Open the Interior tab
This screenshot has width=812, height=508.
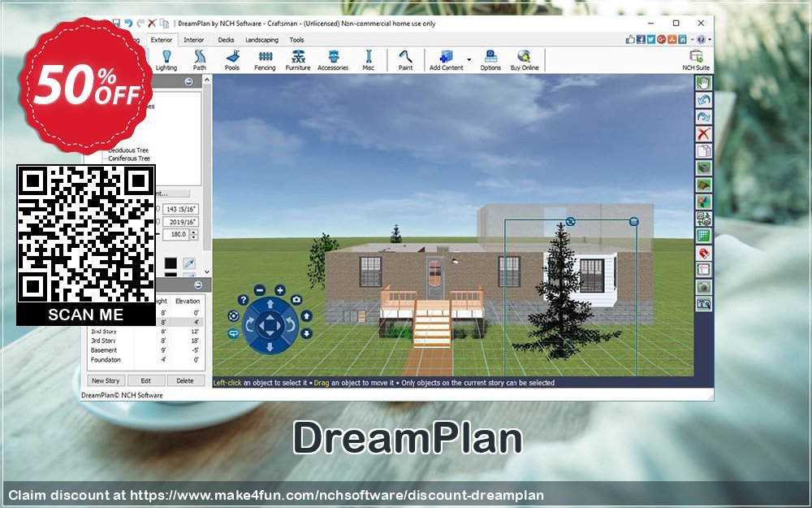tap(194, 40)
